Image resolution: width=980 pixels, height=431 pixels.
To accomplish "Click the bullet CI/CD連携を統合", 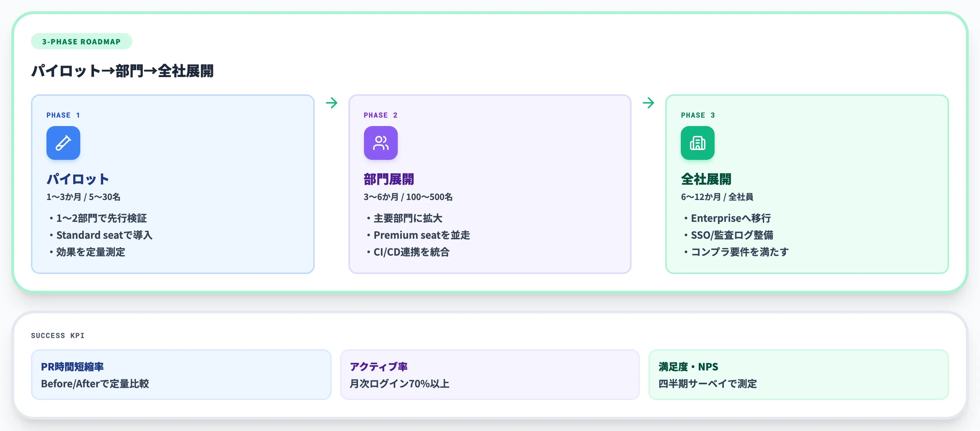I will [408, 252].
